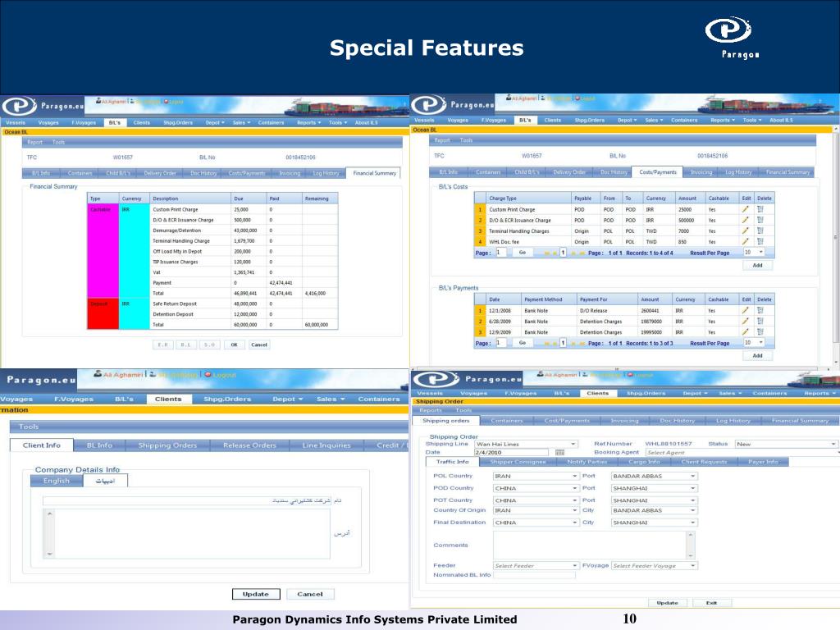Click Update in the Client Info window
The image size is (840, 630).
pyautogui.click(x=256, y=594)
